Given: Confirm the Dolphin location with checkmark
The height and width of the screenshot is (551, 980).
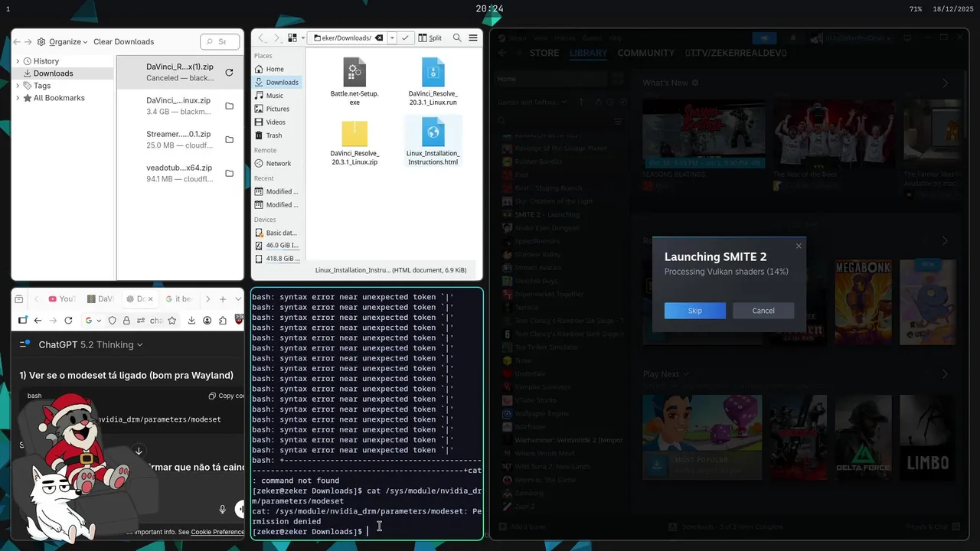Looking at the screenshot, I should 405,37.
